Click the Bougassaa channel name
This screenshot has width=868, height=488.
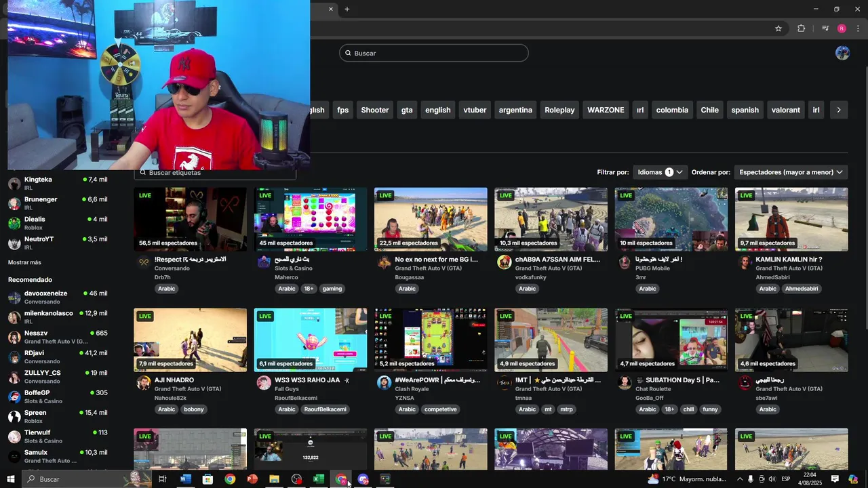(410, 277)
